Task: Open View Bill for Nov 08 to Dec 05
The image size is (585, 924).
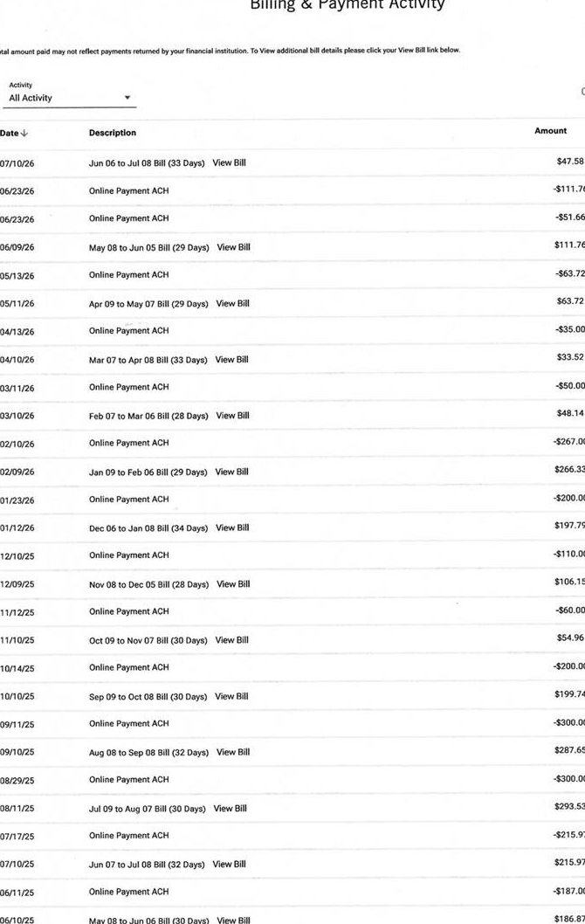Action: tap(233, 584)
